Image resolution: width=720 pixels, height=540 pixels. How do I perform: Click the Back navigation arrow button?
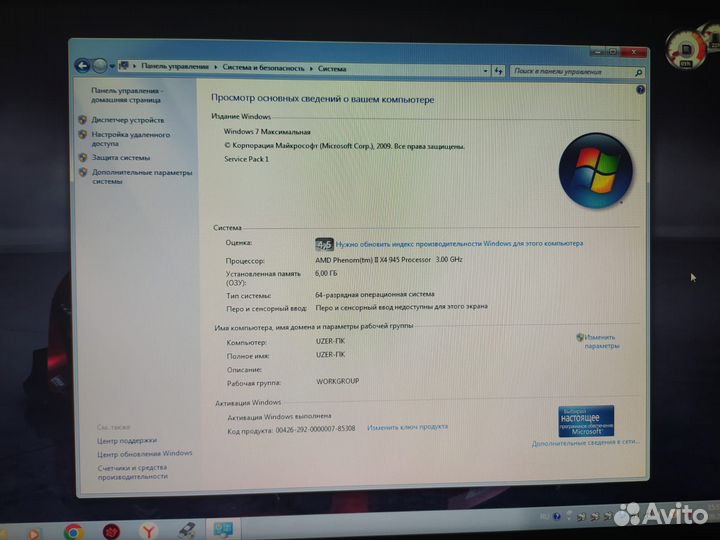point(83,66)
